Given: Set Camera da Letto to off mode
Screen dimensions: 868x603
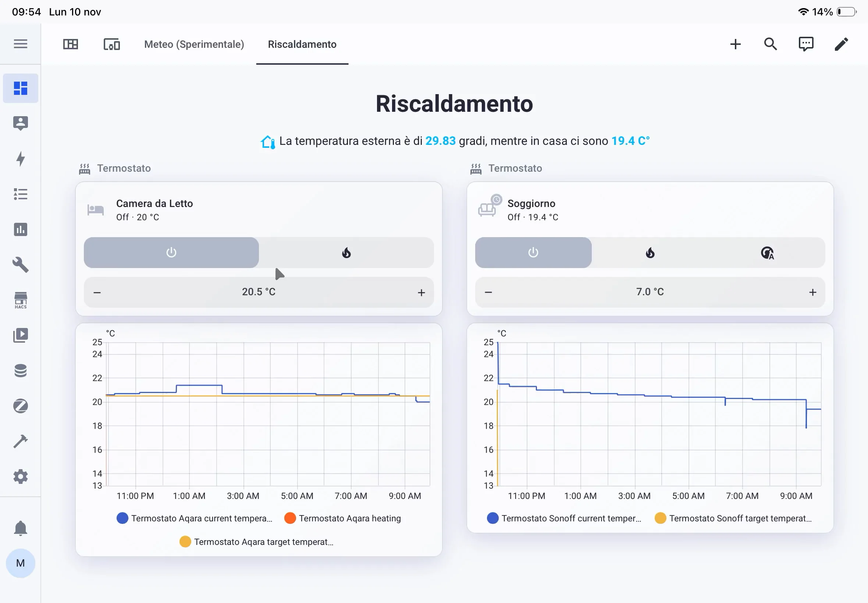Looking at the screenshot, I should pos(171,252).
